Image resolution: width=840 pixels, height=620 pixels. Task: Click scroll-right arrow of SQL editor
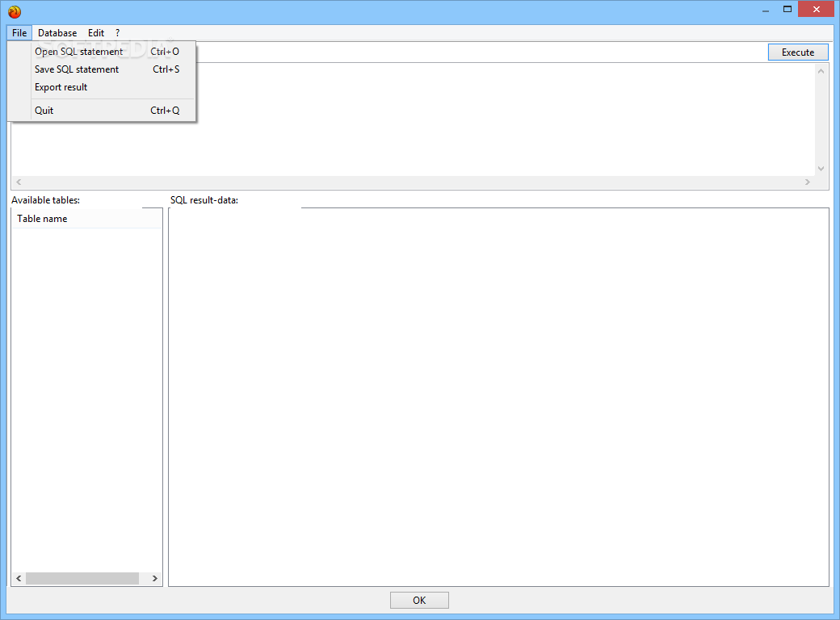[808, 182]
